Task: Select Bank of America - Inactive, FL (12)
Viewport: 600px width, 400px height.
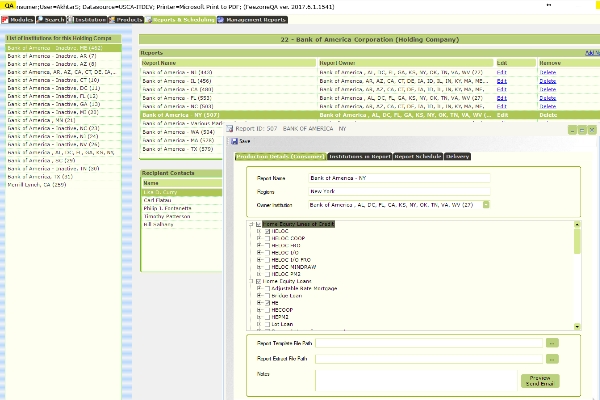Action: click(x=63, y=96)
